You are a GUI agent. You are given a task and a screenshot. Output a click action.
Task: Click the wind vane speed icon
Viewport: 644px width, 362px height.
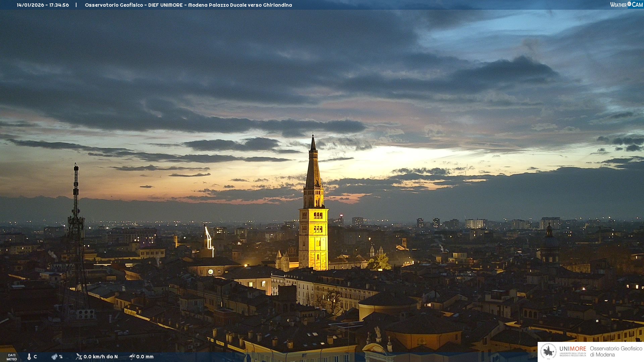79,357
